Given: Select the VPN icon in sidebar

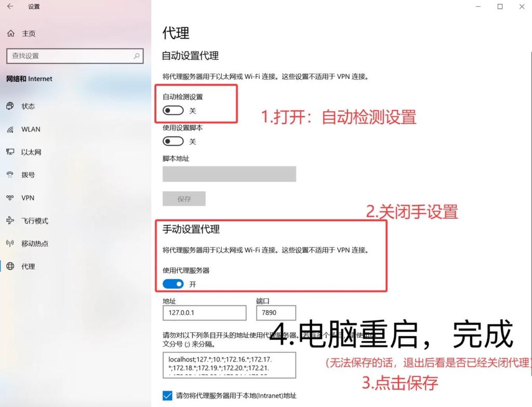Looking at the screenshot, I should coord(10,198).
